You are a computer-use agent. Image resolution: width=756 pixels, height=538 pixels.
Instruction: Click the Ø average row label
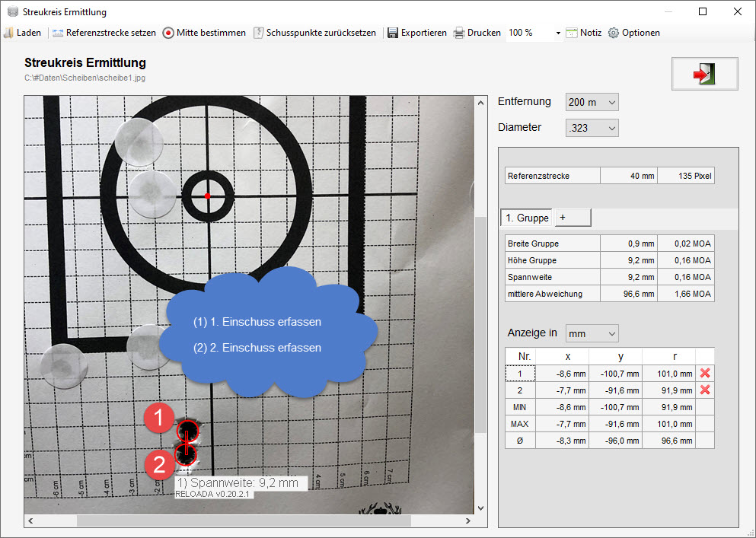click(x=520, y=441)
